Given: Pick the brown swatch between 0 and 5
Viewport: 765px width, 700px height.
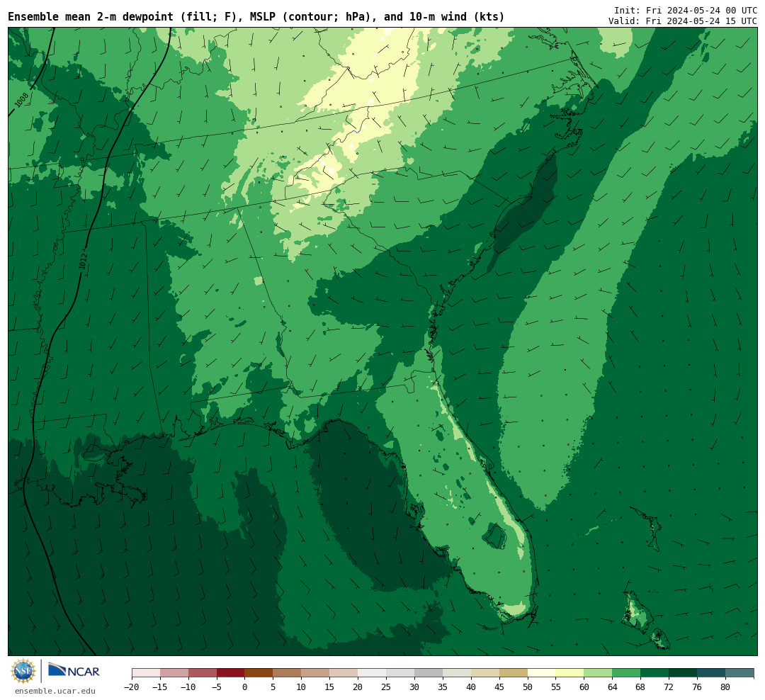Looking at the screenshot, I should [x=259, y=673].
